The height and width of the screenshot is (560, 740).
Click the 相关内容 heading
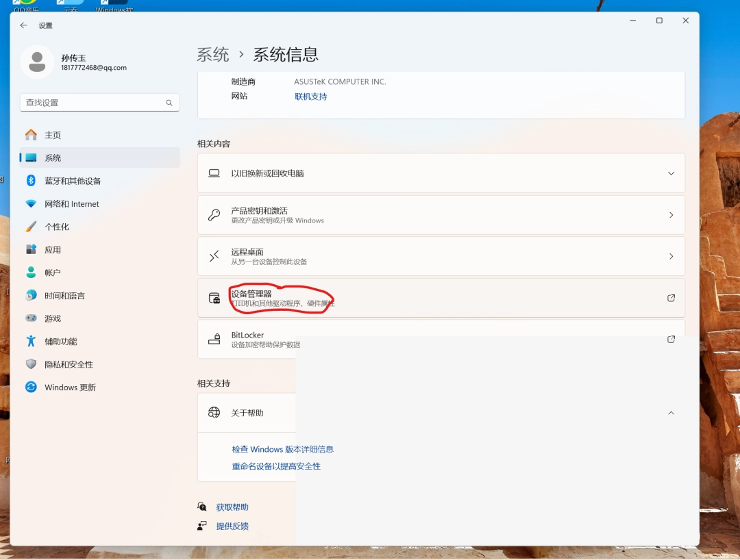click(214, 144)
